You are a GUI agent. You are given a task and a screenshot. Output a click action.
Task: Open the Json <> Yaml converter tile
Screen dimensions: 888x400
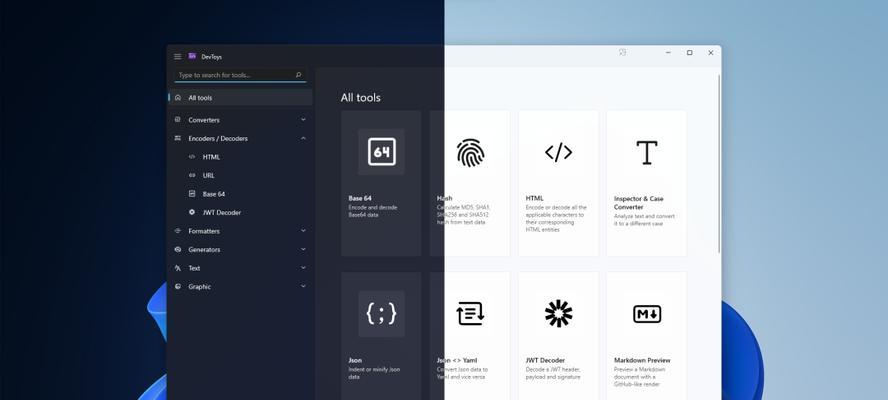pos(470,335)
